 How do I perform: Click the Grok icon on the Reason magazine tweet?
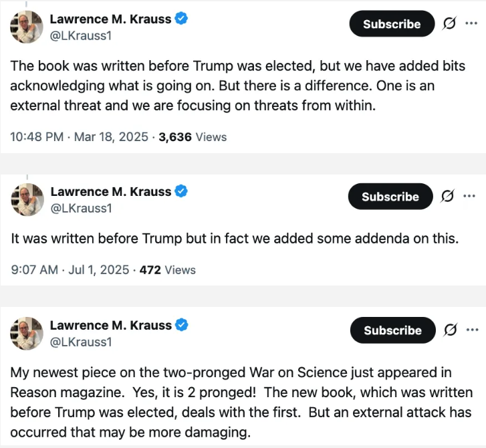coord(451,330)
